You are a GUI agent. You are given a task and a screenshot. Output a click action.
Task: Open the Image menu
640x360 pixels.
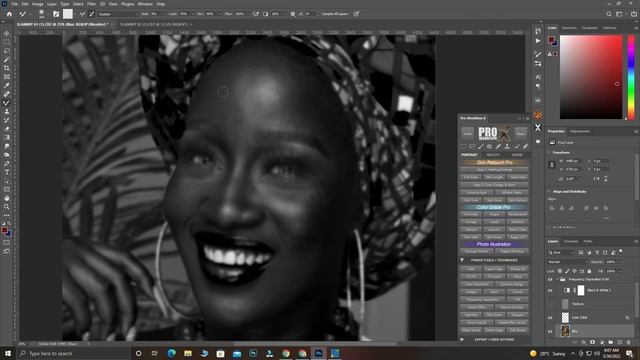[38, 4]
